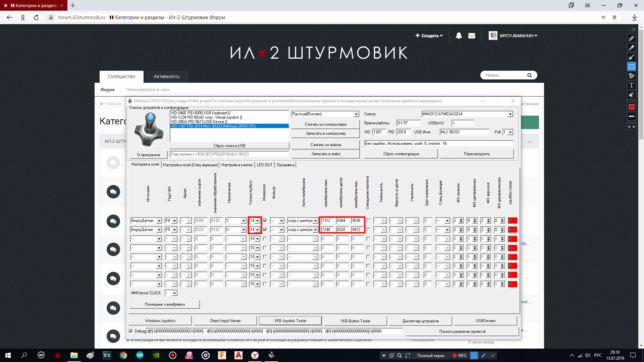
Task: Pick the numbered steps tool
Action: (631, 76)
